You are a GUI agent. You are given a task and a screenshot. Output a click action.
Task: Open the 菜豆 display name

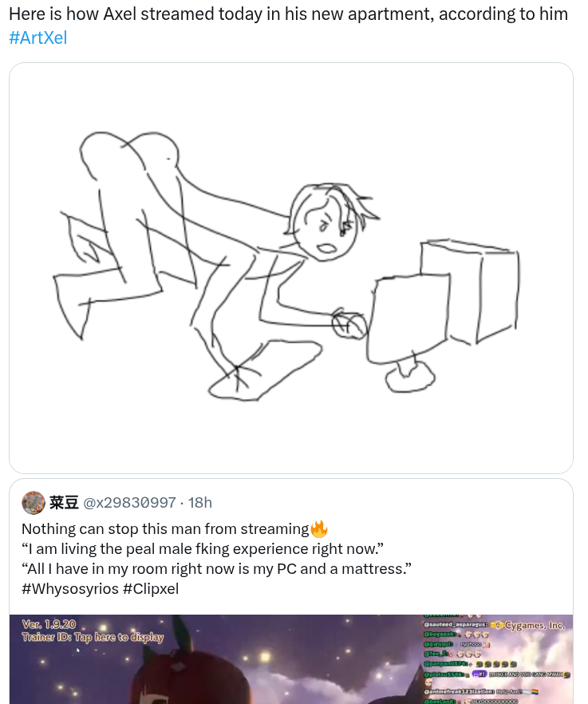(64, 502)
